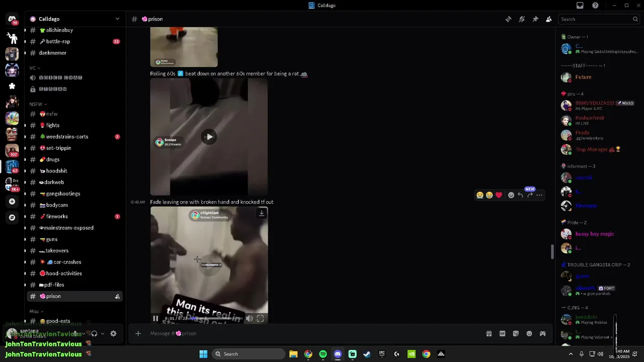The height and width of the screenshot is (362, 644).
Task: Open the sticker picker
Action: 516,333
